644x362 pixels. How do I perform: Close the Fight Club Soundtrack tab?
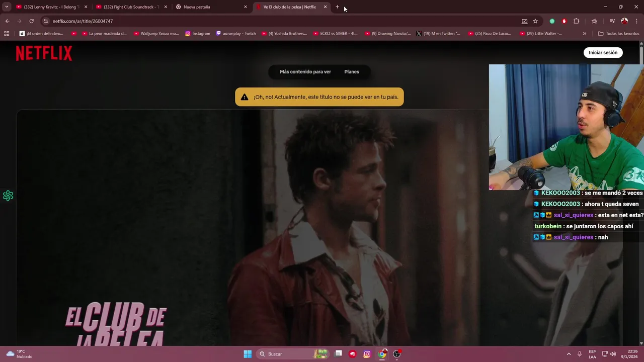pyautogui.click(x=166, y=7)
